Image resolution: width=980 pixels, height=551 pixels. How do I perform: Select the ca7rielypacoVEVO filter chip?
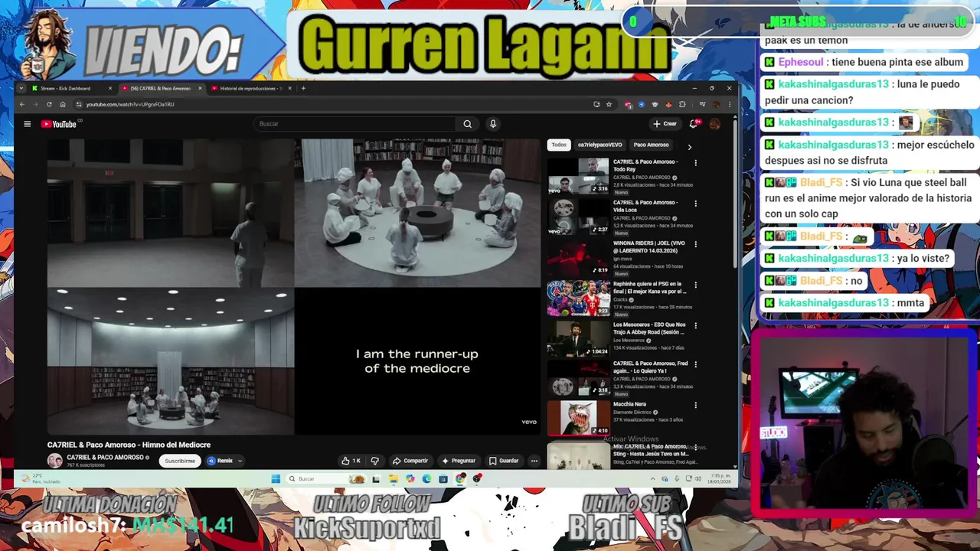pyautogui.click(x=599, y=145)
